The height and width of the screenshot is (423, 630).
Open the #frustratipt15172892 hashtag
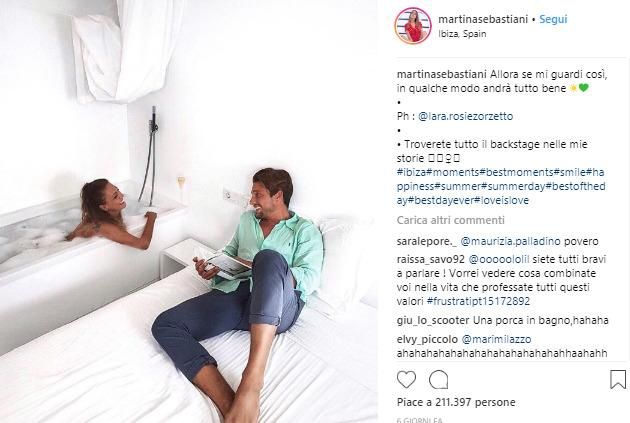tap(479, 301)
